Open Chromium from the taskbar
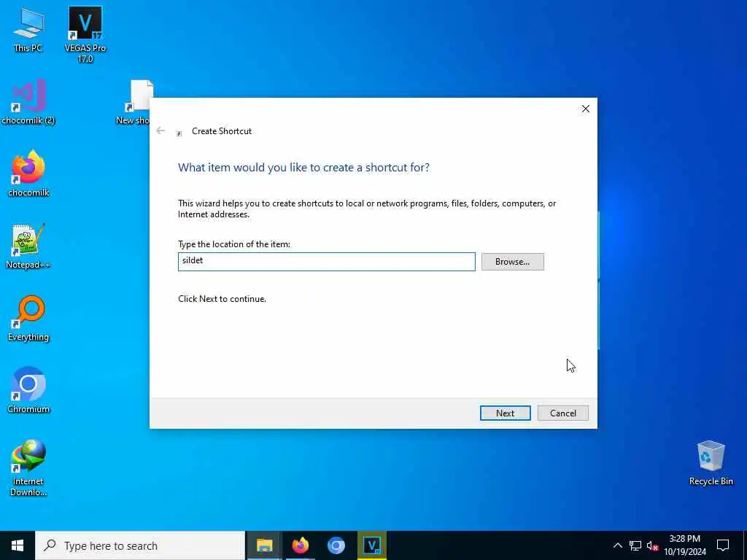This screenshot has width=747, height=560. click(x=336, y=545)
